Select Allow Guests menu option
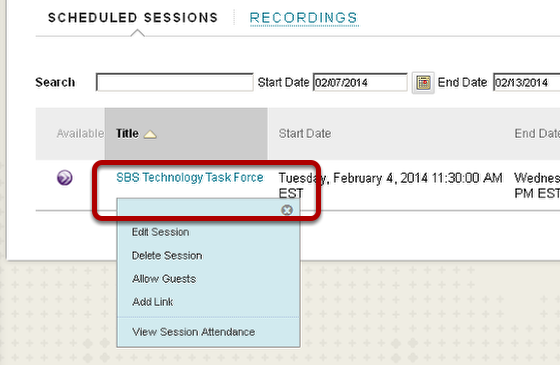 click(164, 279)
